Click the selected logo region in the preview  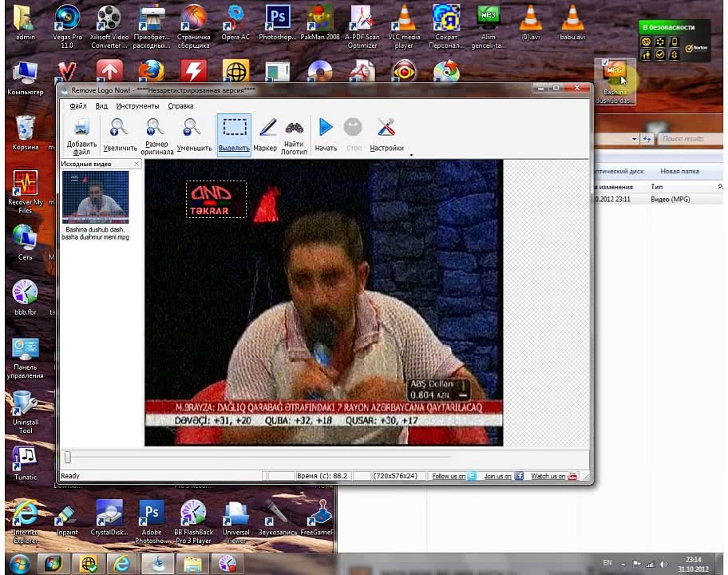click(216, 199)
